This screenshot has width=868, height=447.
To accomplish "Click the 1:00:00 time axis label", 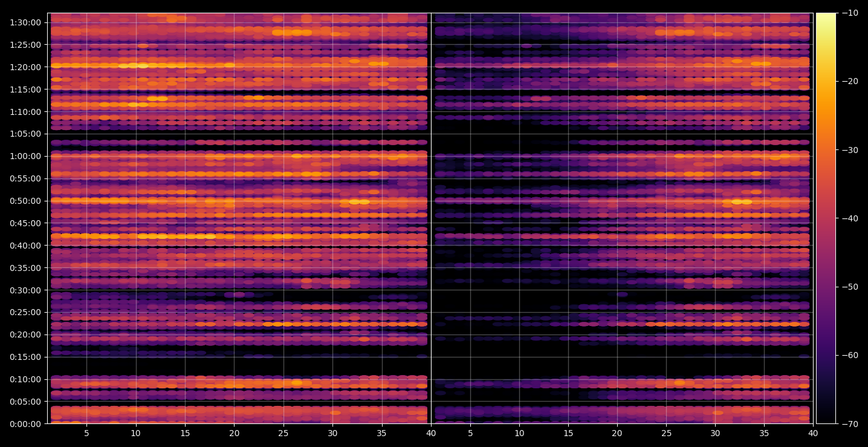I will 25,156.
